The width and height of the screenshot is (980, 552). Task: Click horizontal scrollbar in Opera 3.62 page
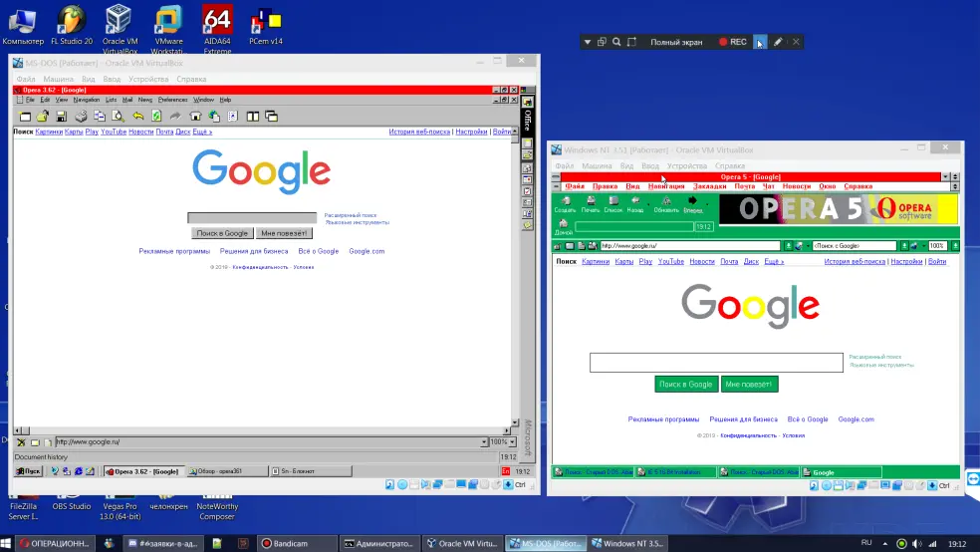click(263, 430)
